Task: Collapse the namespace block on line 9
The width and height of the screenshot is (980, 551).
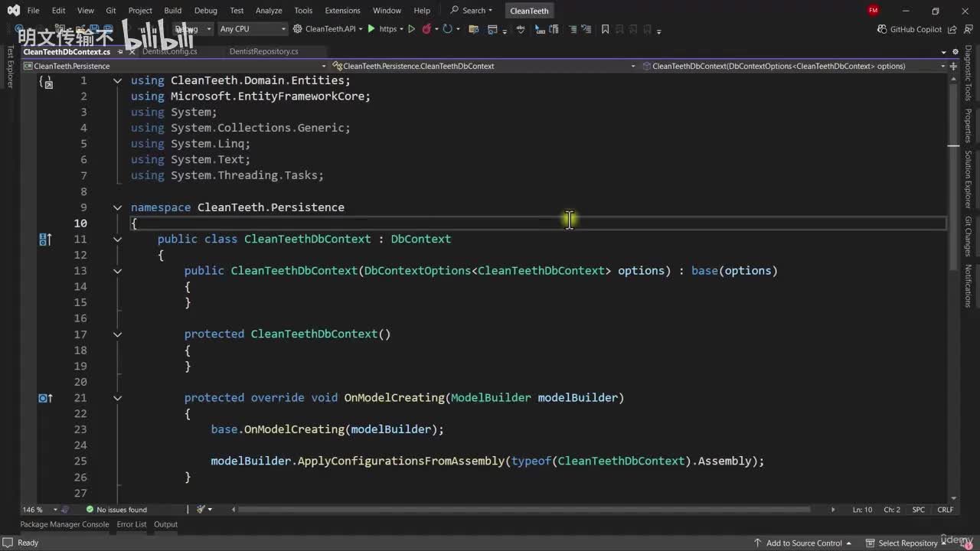Action: [117, 207]
